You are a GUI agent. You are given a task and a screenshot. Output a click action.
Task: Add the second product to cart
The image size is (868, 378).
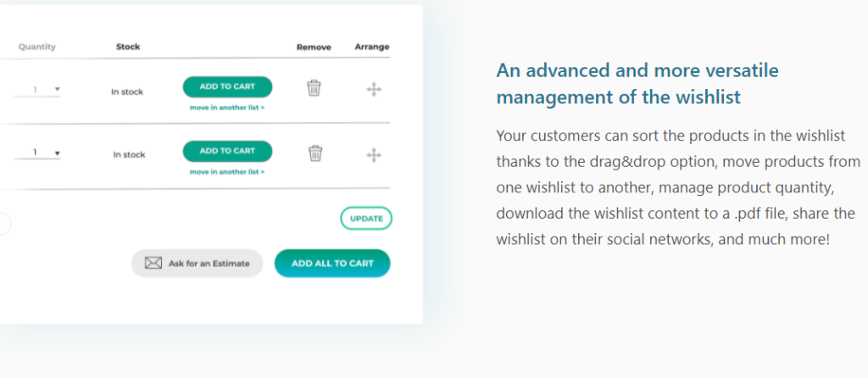pyautogui.click(x=227, y=151)
